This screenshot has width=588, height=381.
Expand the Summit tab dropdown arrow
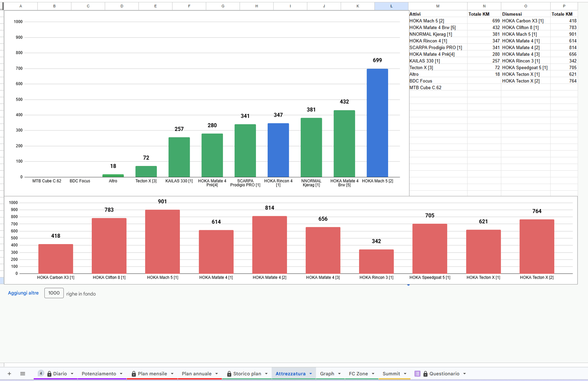pyautogui.click(x=405, y=374)
